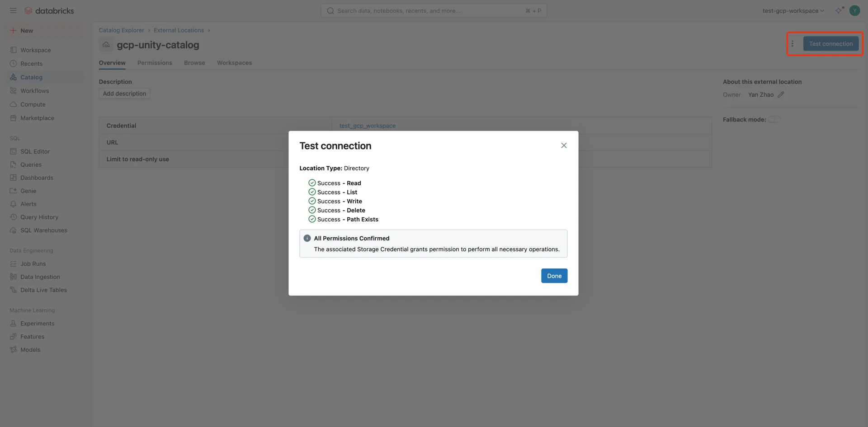Open the test_gcp_workspace credential link

[x=368, y=126]
